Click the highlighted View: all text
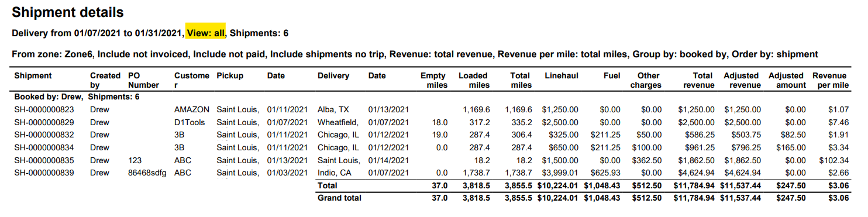This screenshot has width=868, height=217. [206, 33]
